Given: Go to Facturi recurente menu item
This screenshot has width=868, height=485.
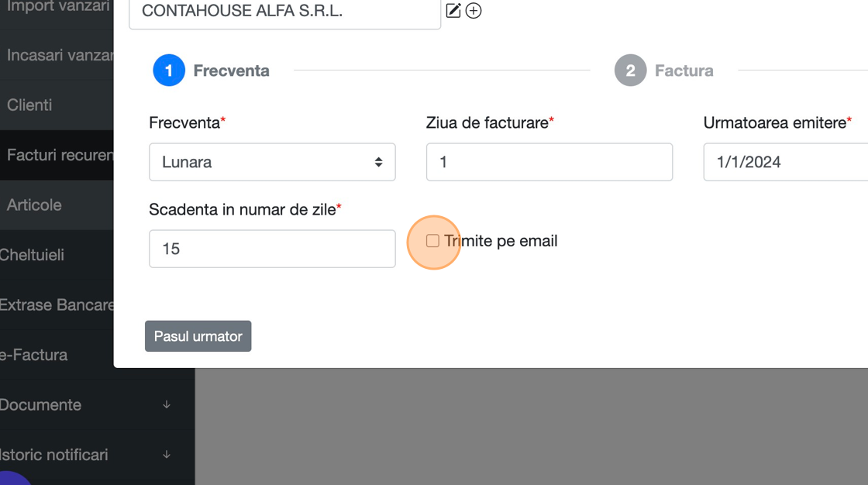Looking at the screenshot, I should click(x=59, y=155).
